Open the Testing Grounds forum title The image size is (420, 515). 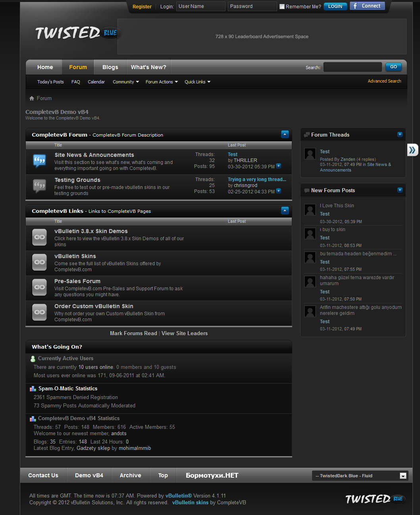[77, 180]
